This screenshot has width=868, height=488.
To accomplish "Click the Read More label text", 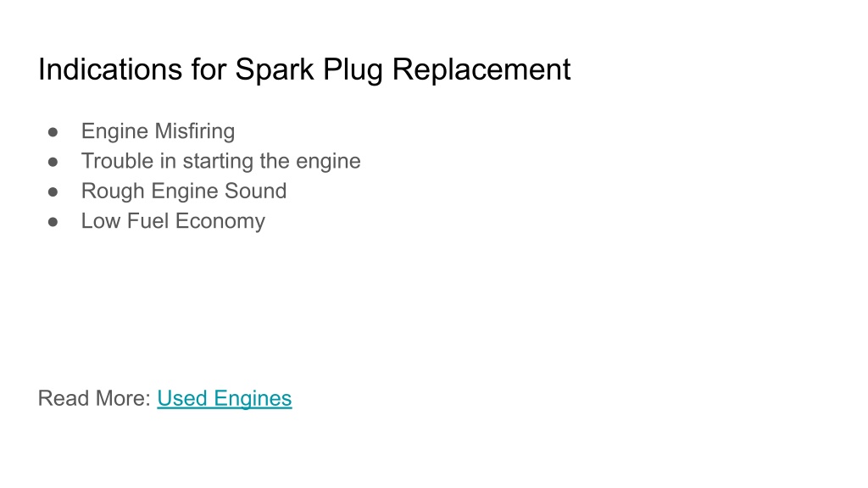I will [x=94, y=398].
